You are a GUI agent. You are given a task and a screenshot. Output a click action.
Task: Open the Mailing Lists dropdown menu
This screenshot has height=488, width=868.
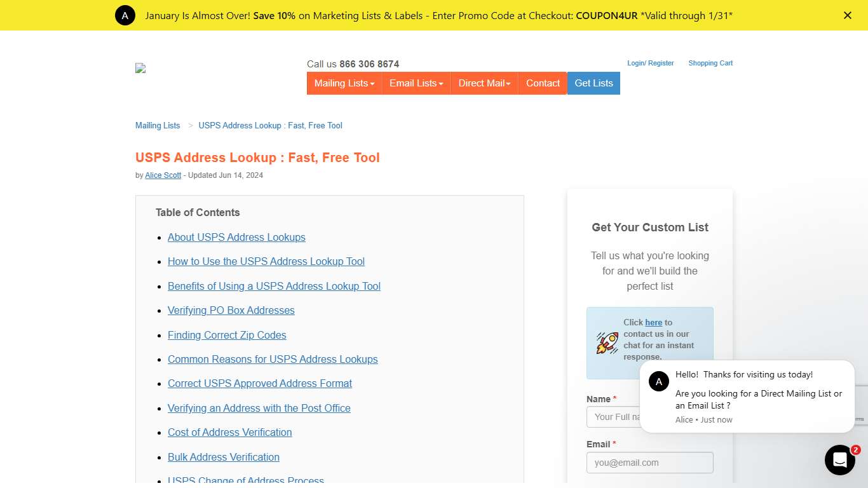coord(344,83)
